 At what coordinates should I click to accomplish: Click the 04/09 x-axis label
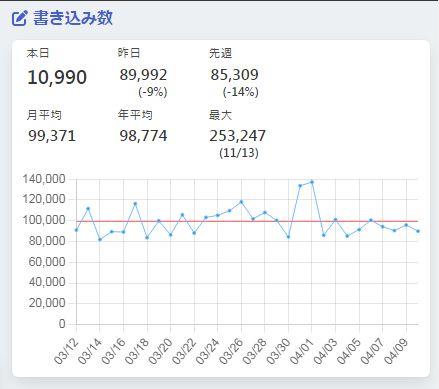[x=396, y=351]
